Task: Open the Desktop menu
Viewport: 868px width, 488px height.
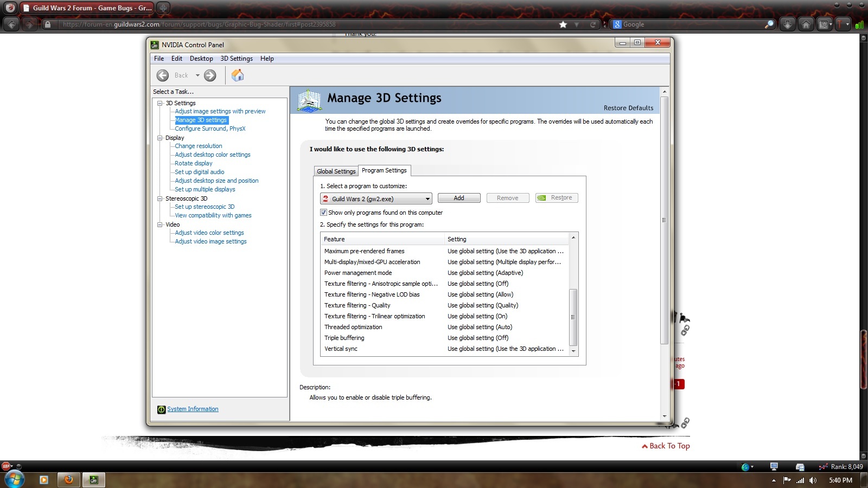Action: (201, 59)
